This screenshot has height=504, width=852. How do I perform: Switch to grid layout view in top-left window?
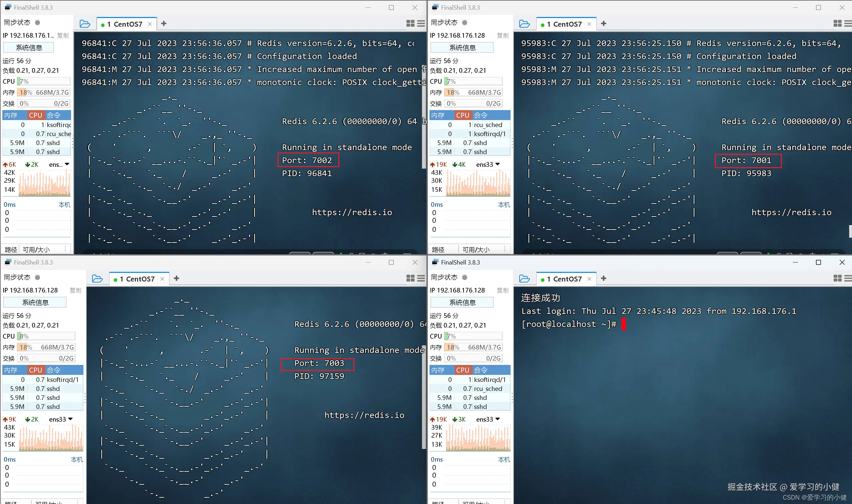click(x=410, y=23)
